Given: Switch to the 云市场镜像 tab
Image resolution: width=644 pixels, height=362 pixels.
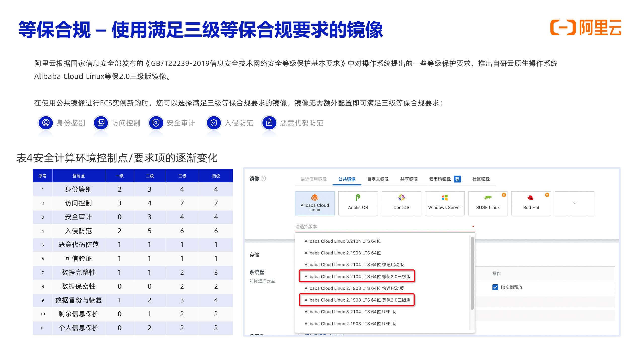Looking at the screenshot, I should (x=440, y=179).
